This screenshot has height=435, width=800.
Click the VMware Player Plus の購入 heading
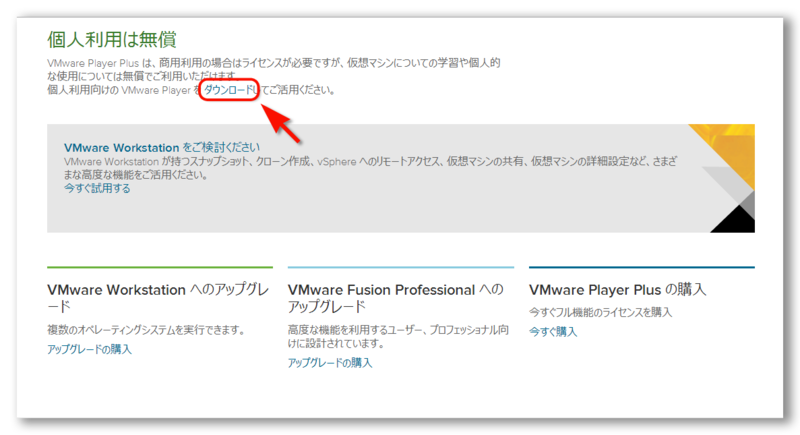click(617, 290)
